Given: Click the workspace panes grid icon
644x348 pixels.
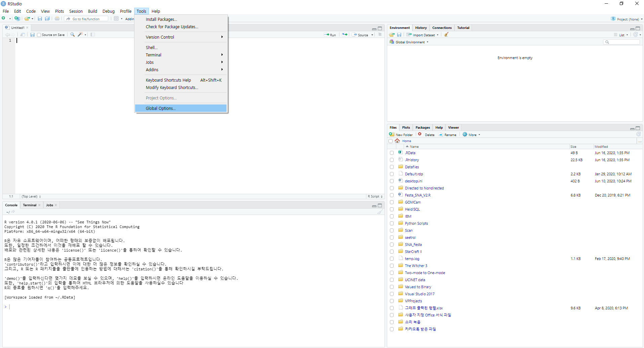Looking at the screenshot, I should pos(116,18).
